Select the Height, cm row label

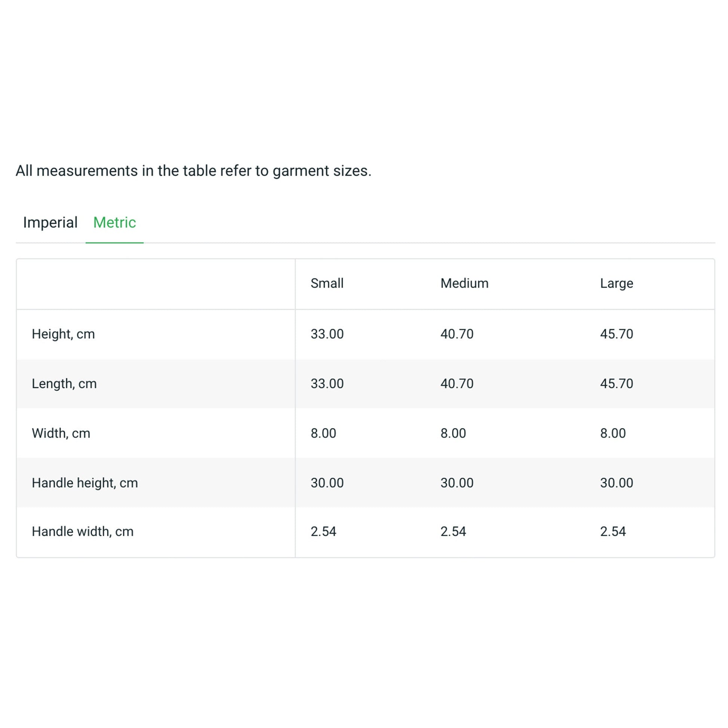point(63,334)
